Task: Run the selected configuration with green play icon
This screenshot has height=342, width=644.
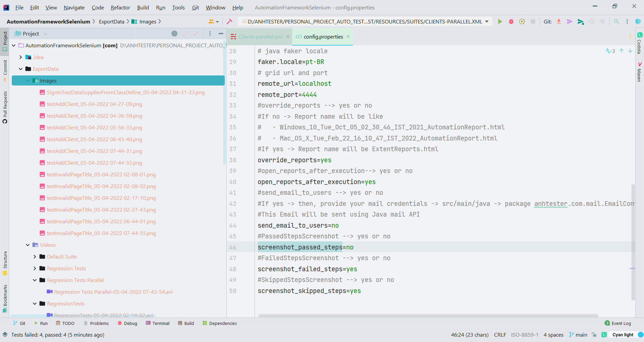Action: [500, 21]
